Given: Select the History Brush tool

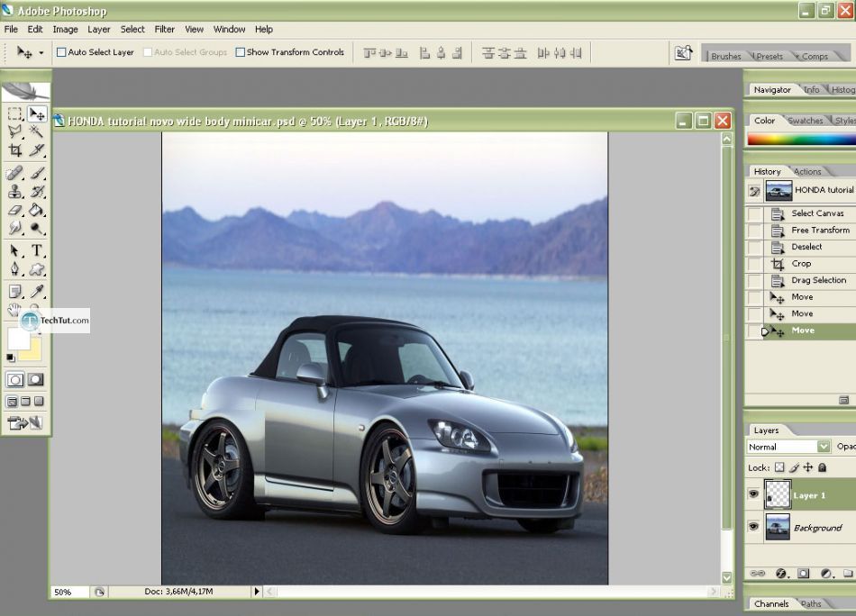Looking at the screenshot, I should (x=37, y=192).
